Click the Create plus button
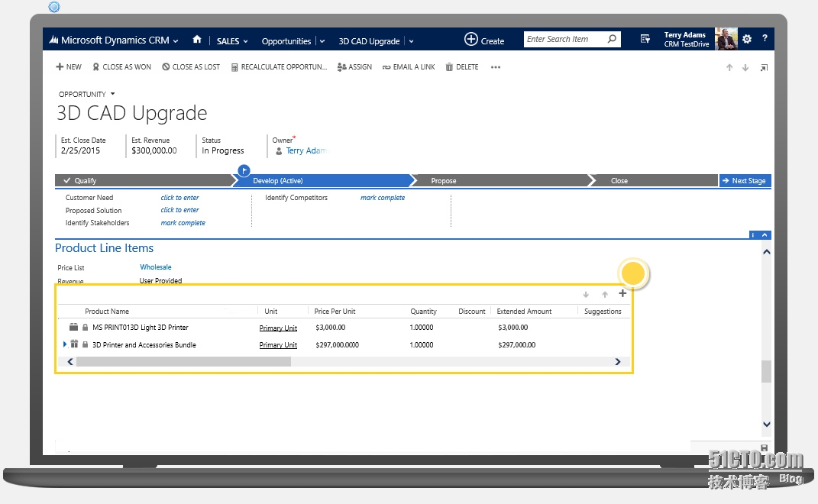 (x=484, y=40)
